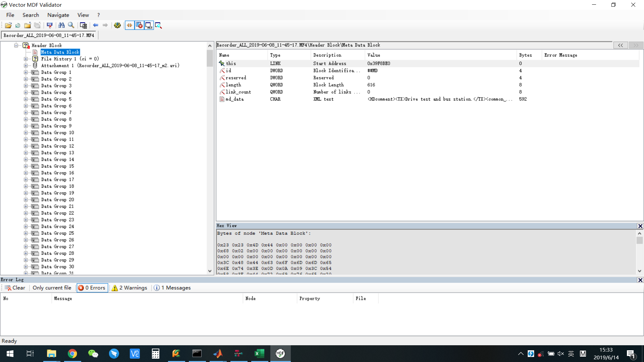Toggle the orange split-arrows view button
644x362 pixels.
[x=129, y=25]
